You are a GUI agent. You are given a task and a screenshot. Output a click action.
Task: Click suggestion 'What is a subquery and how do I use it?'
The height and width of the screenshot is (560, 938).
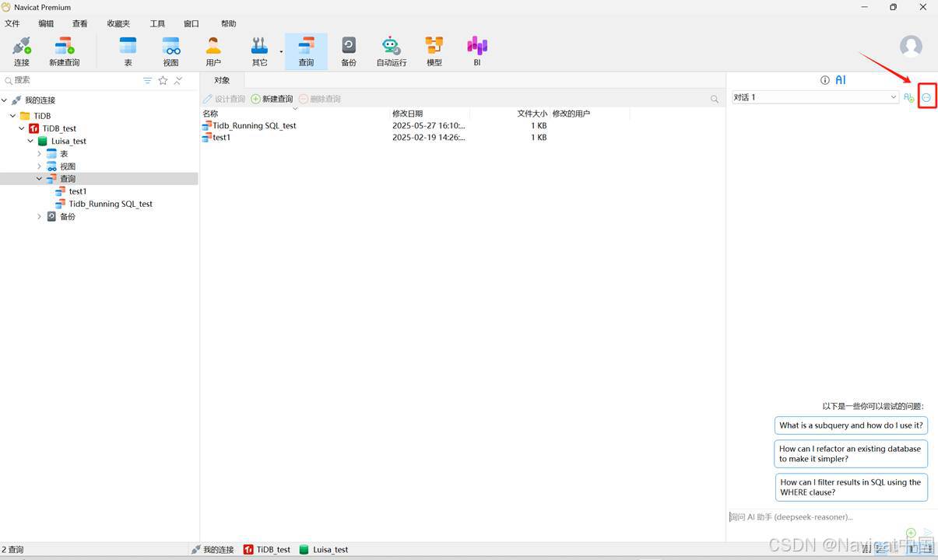(x=851, y=425)
